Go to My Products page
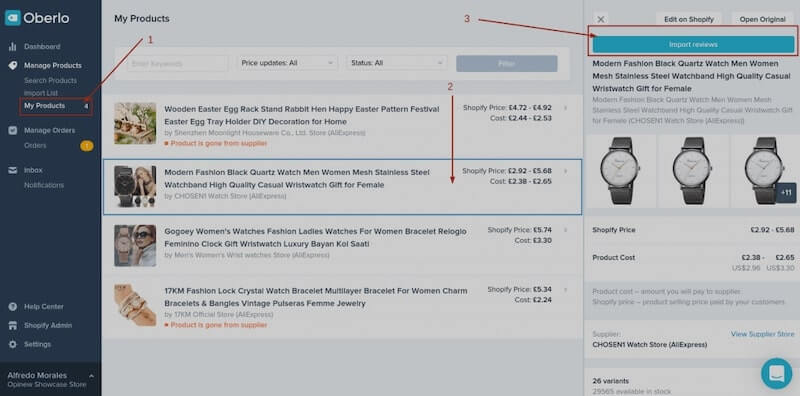Viewport: 800px width, 396px height. pos(44,106)
